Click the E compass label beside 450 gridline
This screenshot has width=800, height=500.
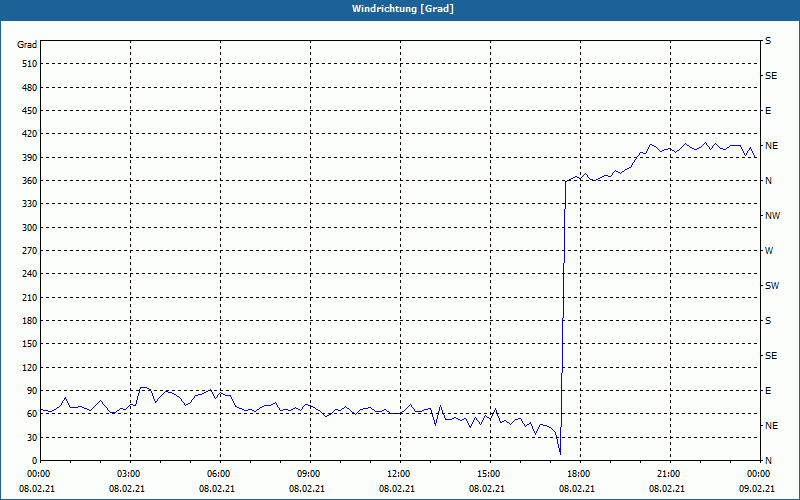click(768, 111)
